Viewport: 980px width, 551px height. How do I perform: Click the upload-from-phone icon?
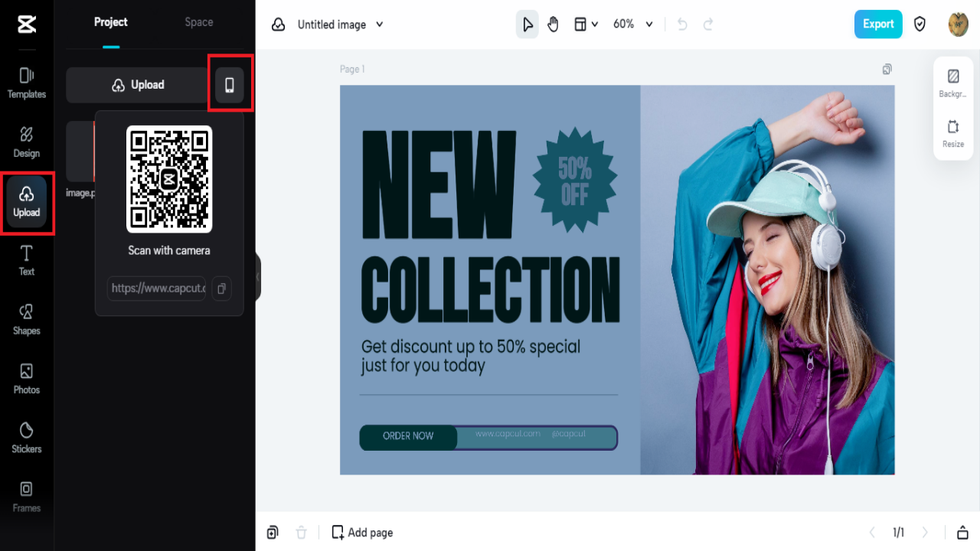230,85
